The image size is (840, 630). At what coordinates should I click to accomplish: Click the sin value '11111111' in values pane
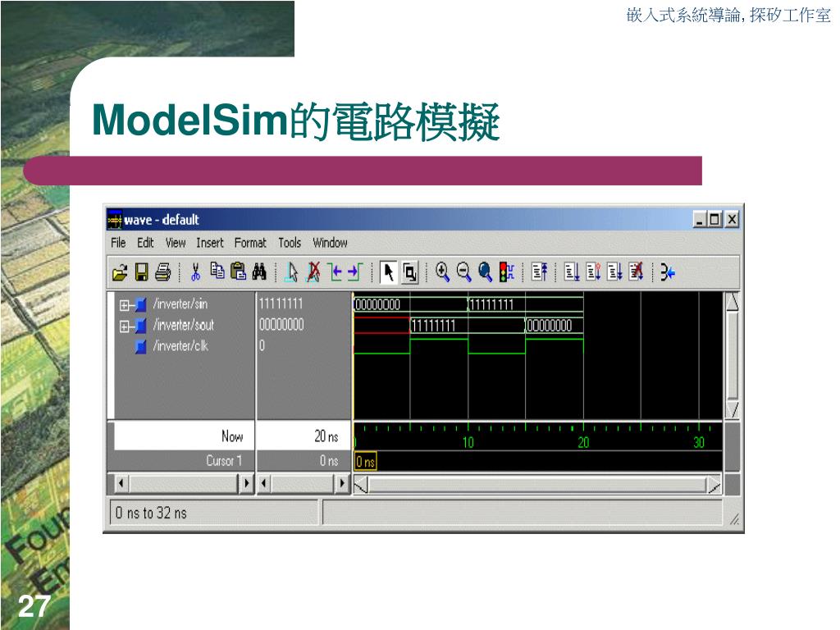281,304
